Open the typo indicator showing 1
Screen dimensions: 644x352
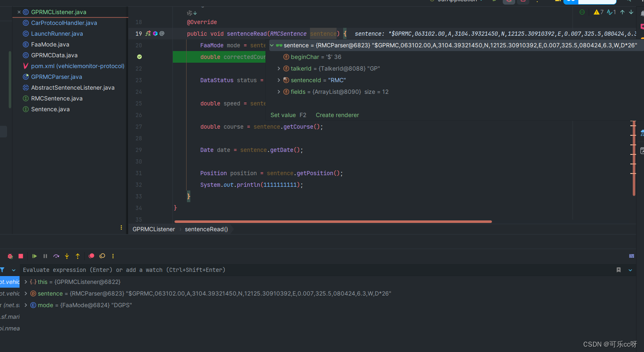pos(612,12)
